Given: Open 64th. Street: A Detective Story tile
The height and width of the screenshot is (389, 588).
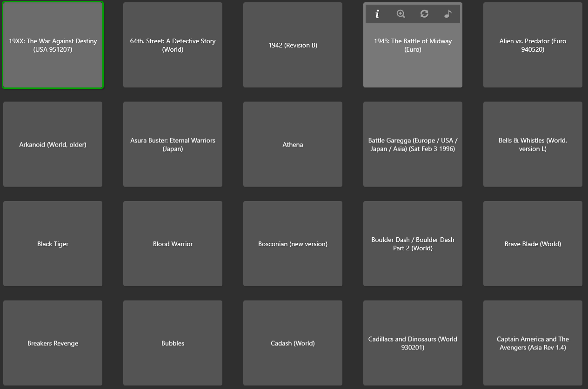Looking at the screenshot, I should (x=173, y=45).
